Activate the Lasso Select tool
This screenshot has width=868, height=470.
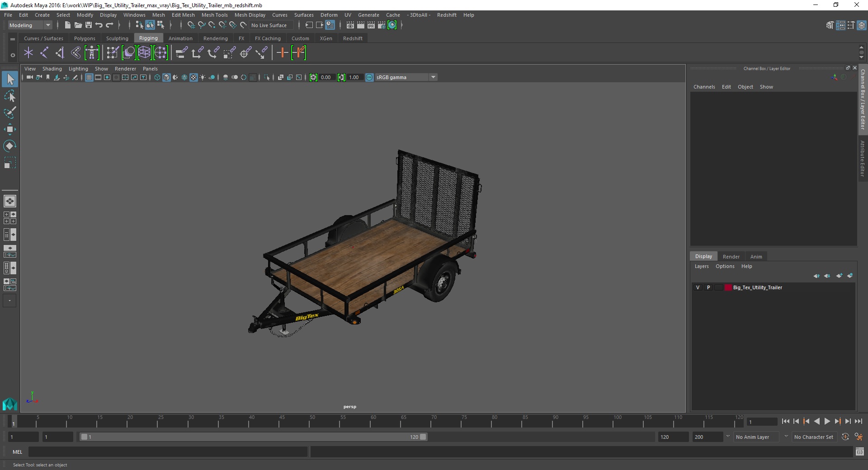[x=10, y=96]
